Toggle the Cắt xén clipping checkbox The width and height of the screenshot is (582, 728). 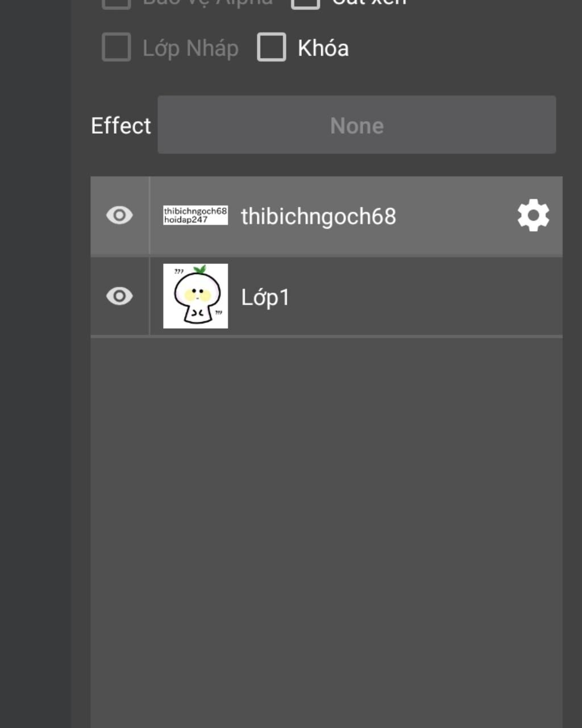pos(306,3)
